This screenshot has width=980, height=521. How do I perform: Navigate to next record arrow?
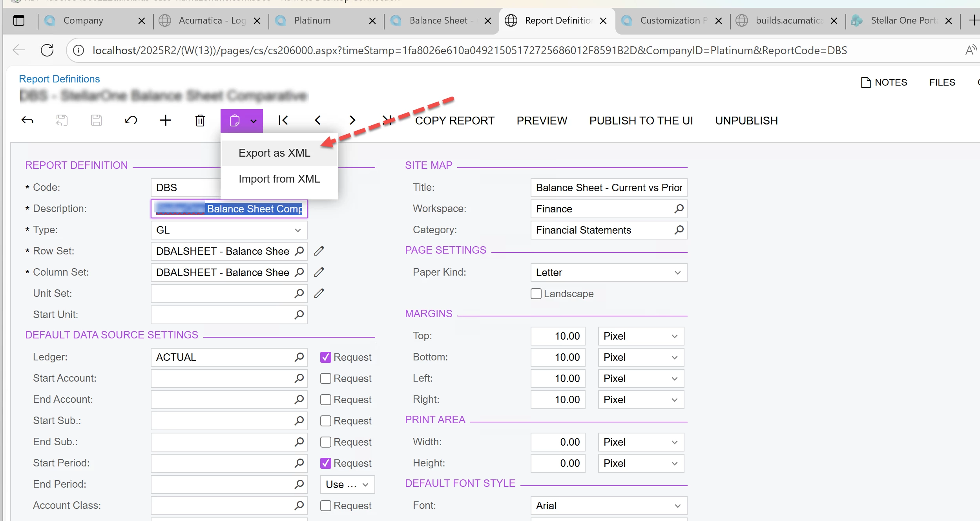point(352,121)
